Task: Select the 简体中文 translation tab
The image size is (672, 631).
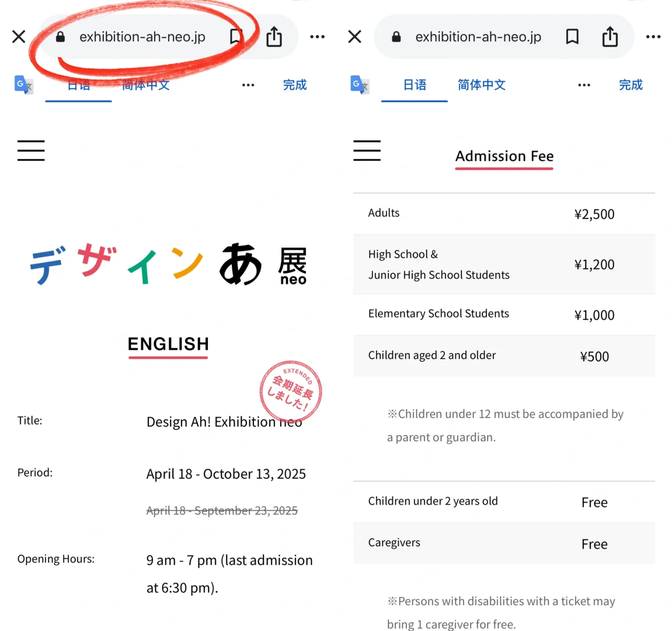Action: coord(145,85)
